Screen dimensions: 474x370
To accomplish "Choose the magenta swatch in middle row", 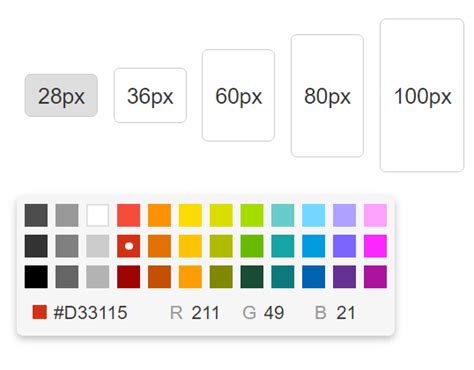I will (x=375, y=246).
